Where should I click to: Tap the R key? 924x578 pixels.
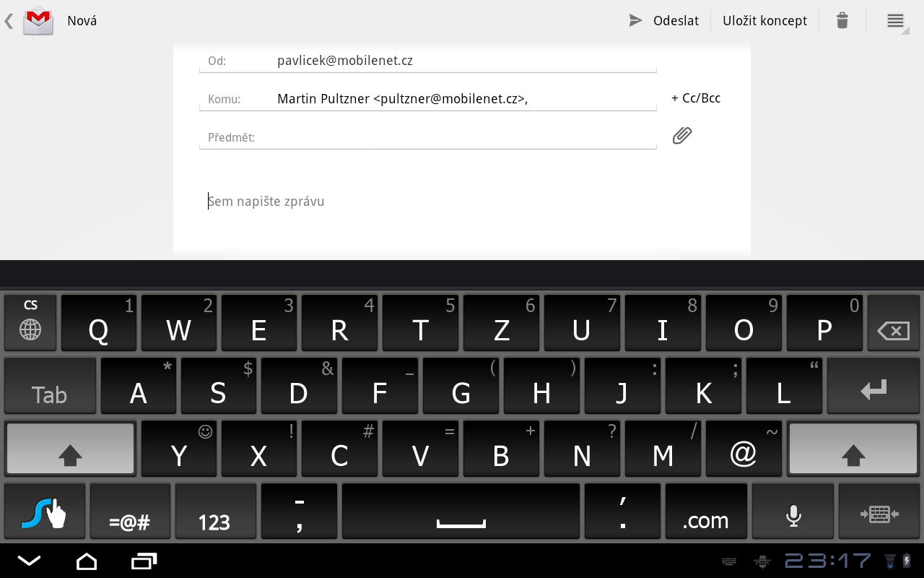click(339, 322)
